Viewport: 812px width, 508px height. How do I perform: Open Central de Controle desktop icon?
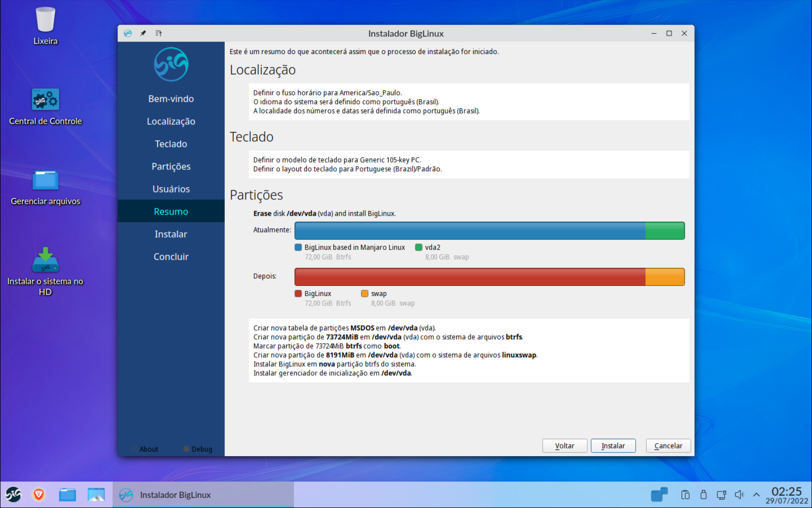(x=45, y=100)
